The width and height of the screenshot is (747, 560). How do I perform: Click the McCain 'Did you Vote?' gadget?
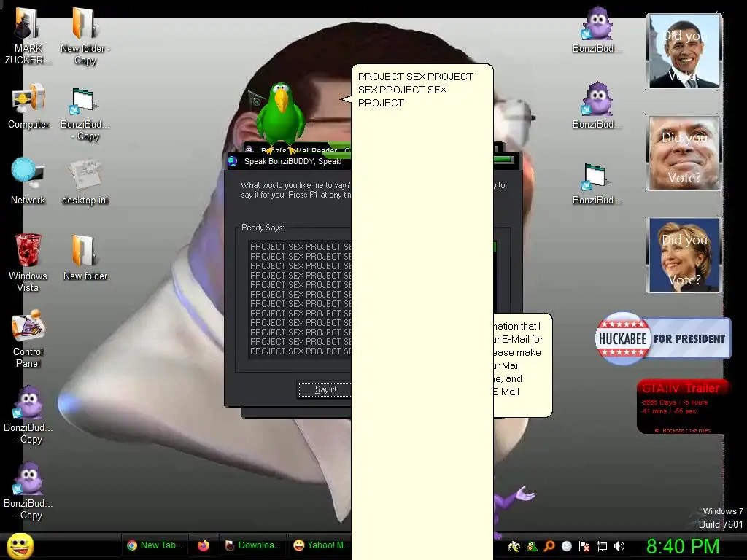point(684,153)
